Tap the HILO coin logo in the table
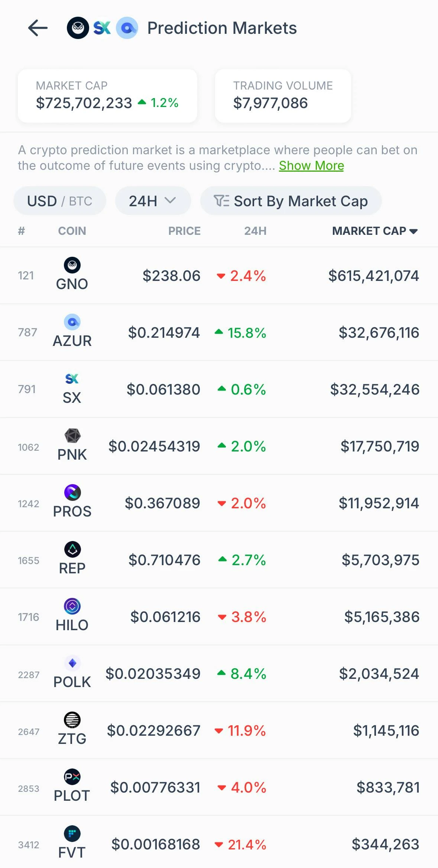The width and height of the screenshot is (438, 868). [x=72, y=606]
